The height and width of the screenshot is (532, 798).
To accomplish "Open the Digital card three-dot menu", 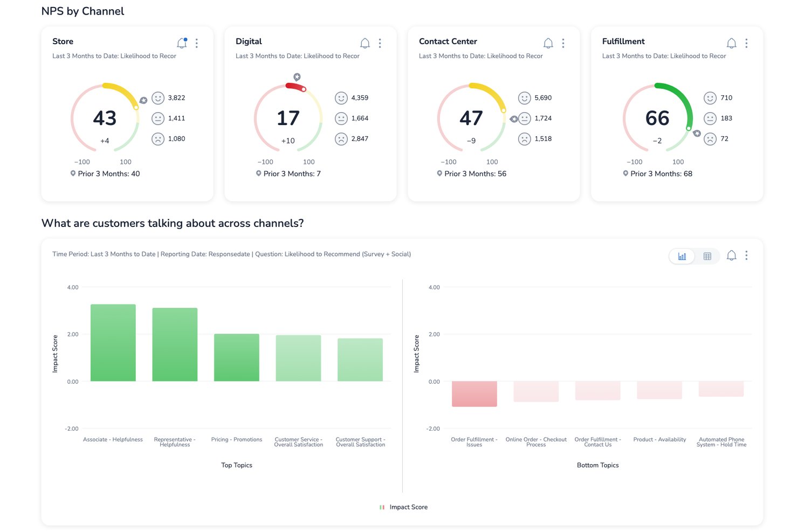I will [x=380, y=43].
